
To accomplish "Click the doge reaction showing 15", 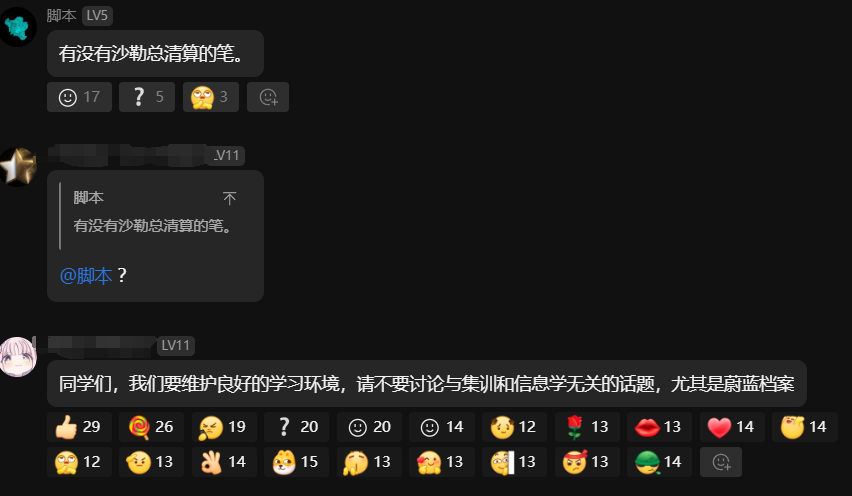I will (x=297, y=462).
